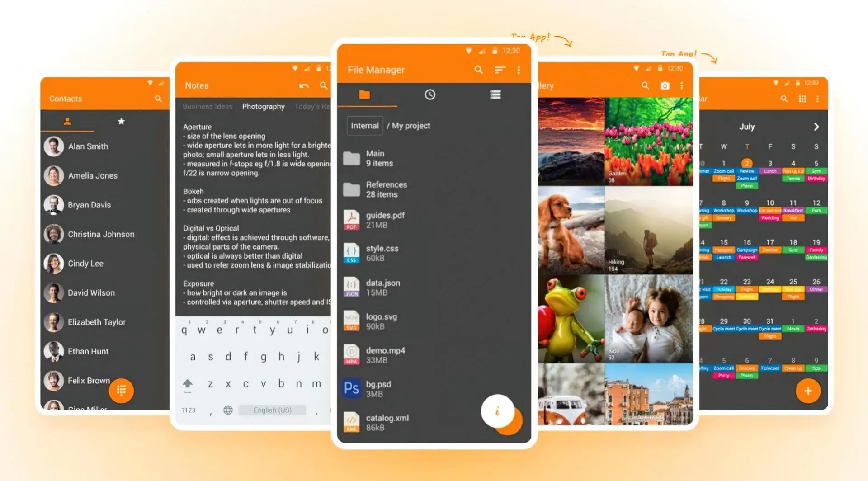Switch to the Business Ideas note tab

(x=208, y=107)
